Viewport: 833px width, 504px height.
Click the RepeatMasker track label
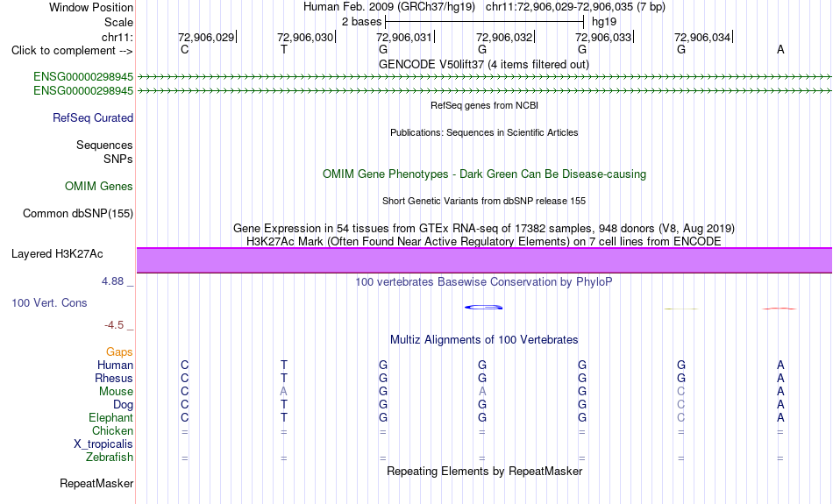(96, 483)
